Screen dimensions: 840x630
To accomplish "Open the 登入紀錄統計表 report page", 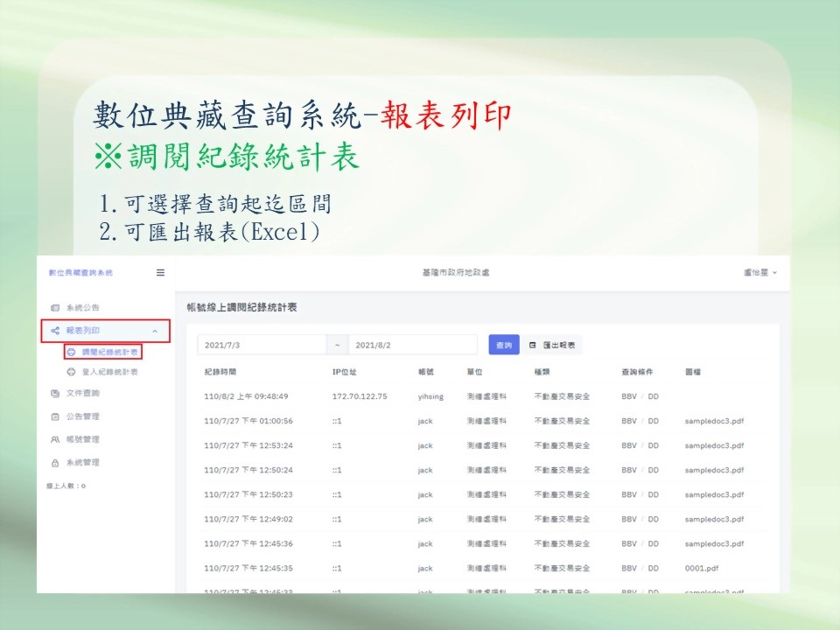I will 109,372.
